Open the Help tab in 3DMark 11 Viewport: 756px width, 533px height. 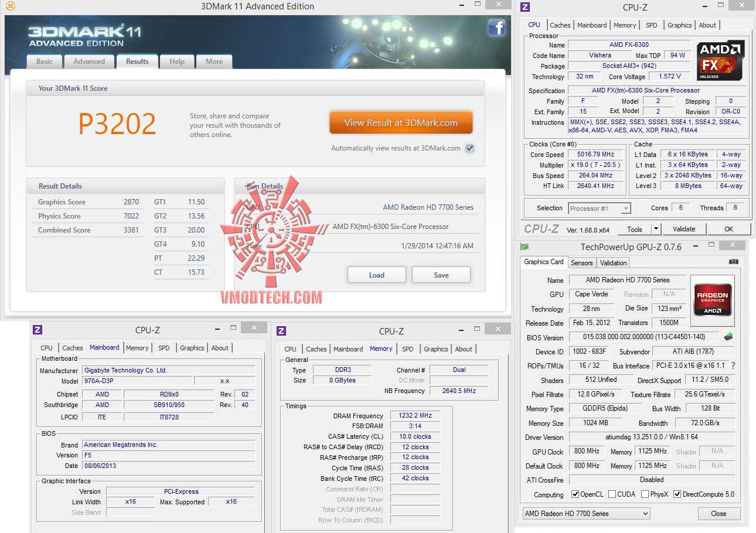pyautogui.click(x=177, y=61)
